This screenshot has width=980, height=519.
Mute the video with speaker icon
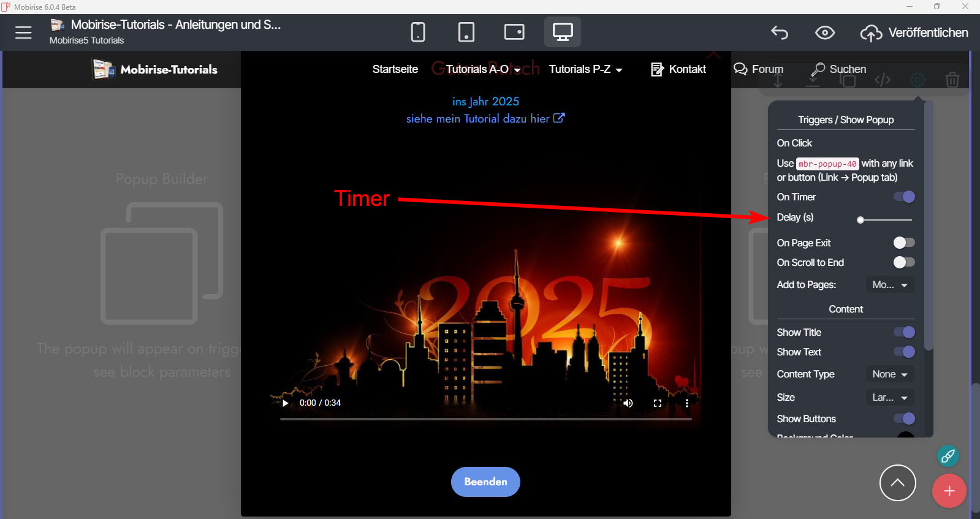(628, 403)
